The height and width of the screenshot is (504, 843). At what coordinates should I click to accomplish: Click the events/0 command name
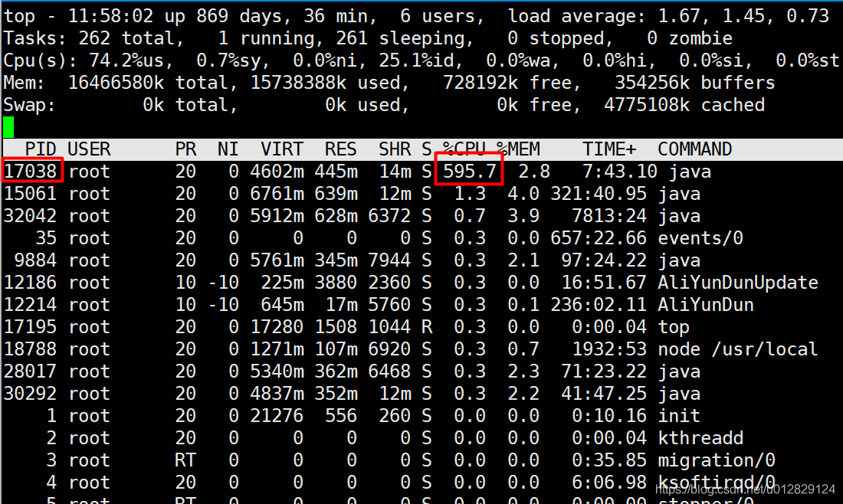700,237
